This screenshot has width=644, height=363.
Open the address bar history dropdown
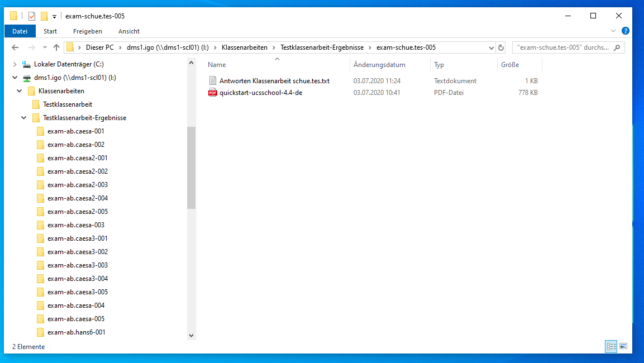point(491,47)
